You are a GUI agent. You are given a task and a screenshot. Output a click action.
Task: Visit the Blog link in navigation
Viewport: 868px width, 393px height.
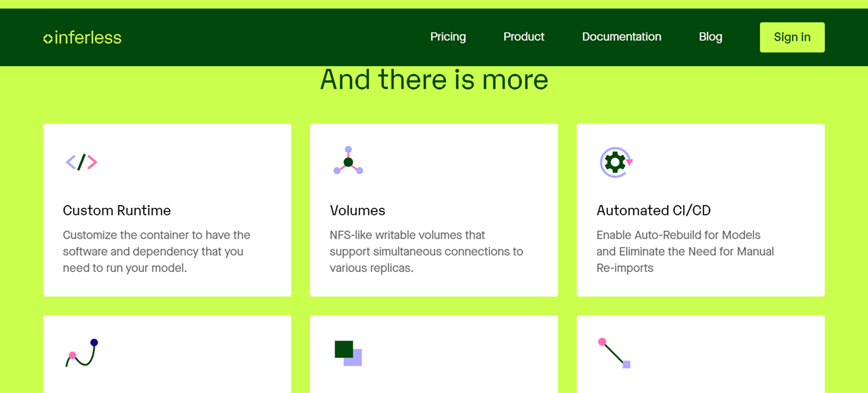(x=710, y=37)
